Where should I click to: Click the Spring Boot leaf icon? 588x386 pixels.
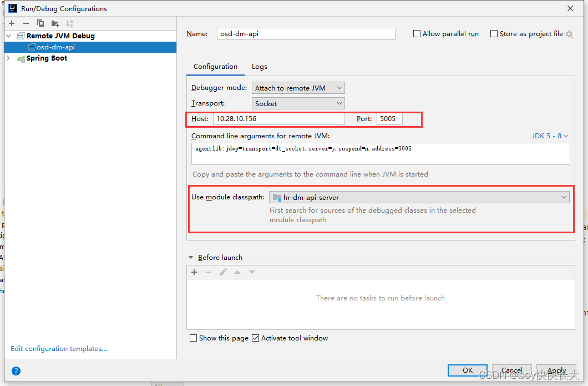tap(22, 58)
